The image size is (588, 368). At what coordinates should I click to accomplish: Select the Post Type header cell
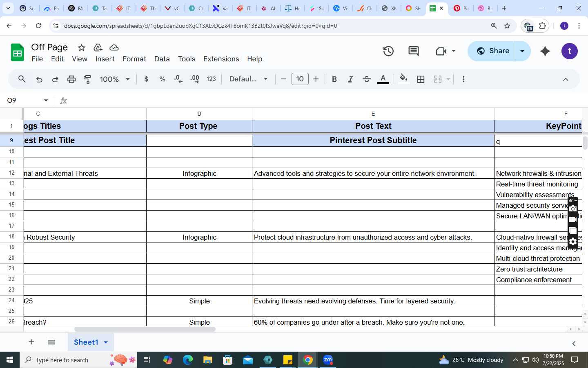click(199, 126)
